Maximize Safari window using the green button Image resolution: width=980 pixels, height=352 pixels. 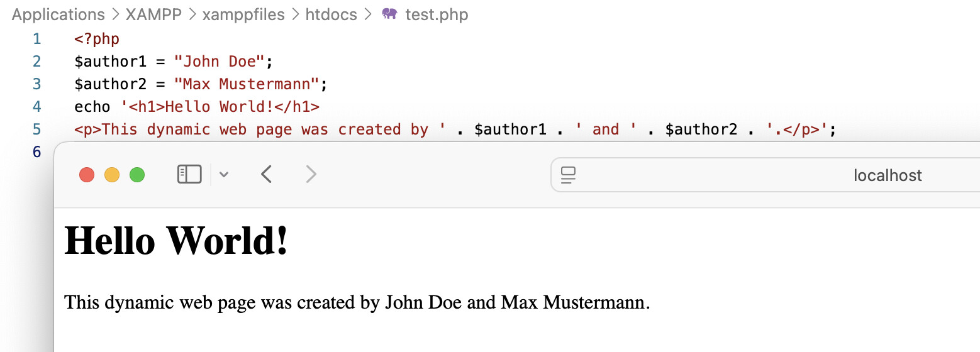coord(137,175)
